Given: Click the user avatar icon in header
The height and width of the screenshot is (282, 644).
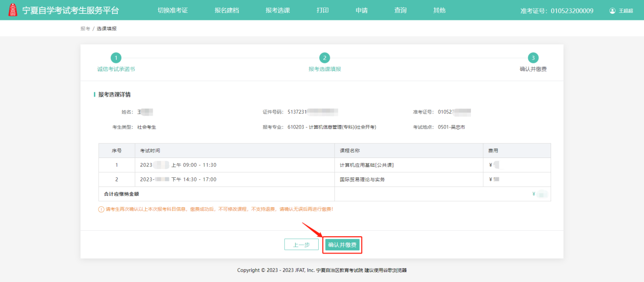Looking at the screenshot, I should click(x=612, y=11).
